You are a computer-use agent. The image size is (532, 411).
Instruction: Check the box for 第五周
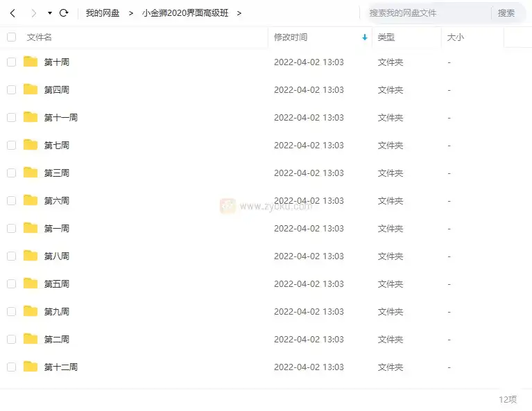[x=12, y=284]
